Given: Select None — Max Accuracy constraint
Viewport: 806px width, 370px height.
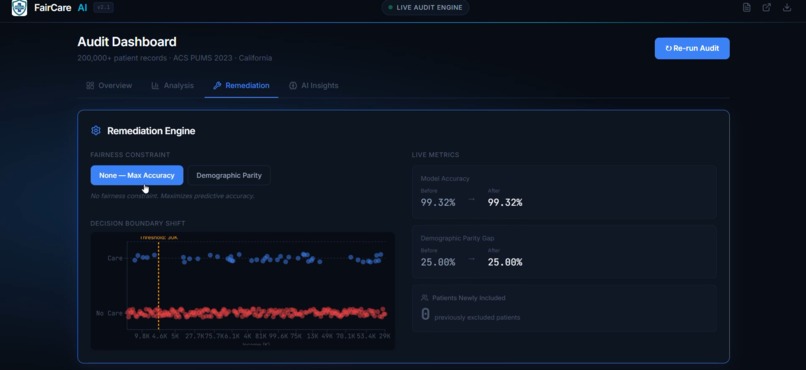Looking at the screenshot, I should tap(137, 175).
